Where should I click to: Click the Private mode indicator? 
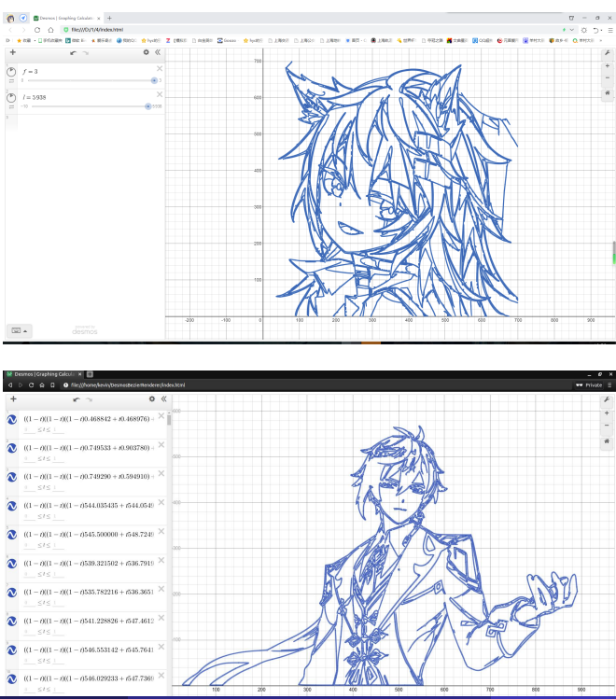589,385
